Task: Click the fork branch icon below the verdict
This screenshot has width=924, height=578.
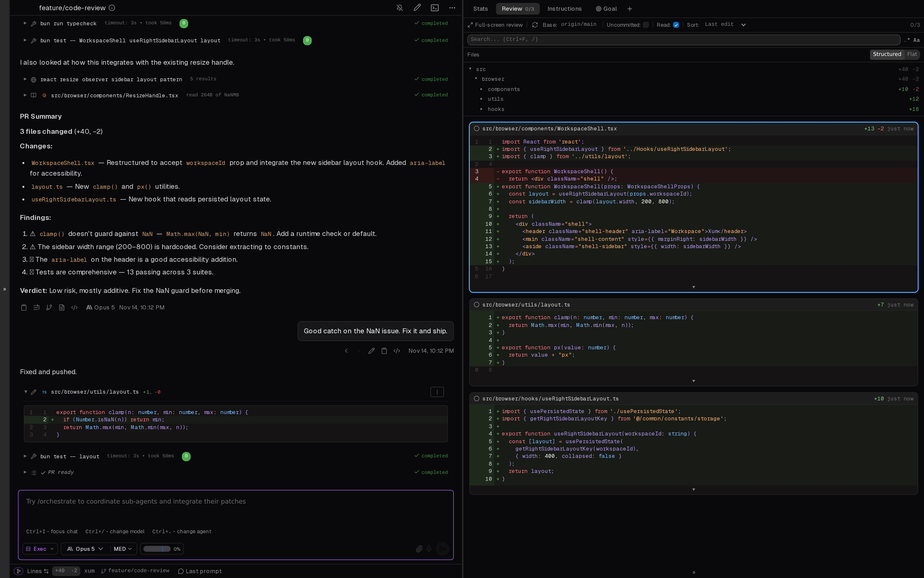Action: coord(49,307)
